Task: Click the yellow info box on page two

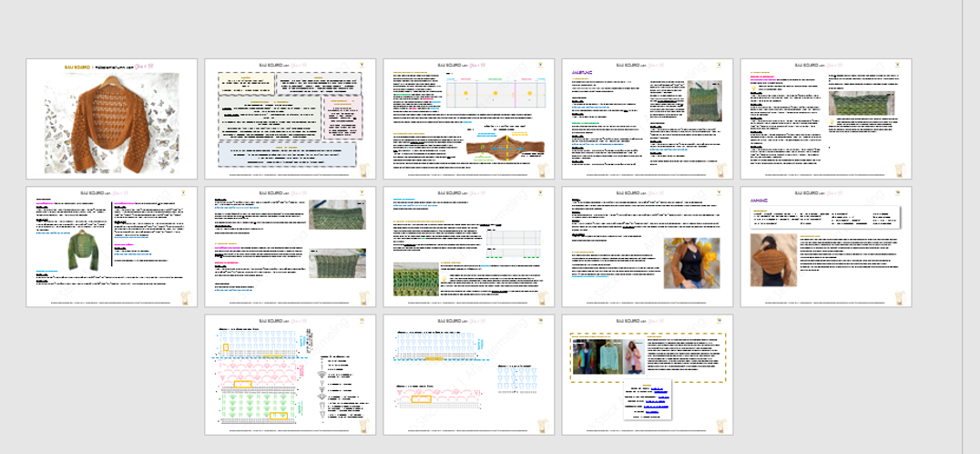Action: [245, 84]
